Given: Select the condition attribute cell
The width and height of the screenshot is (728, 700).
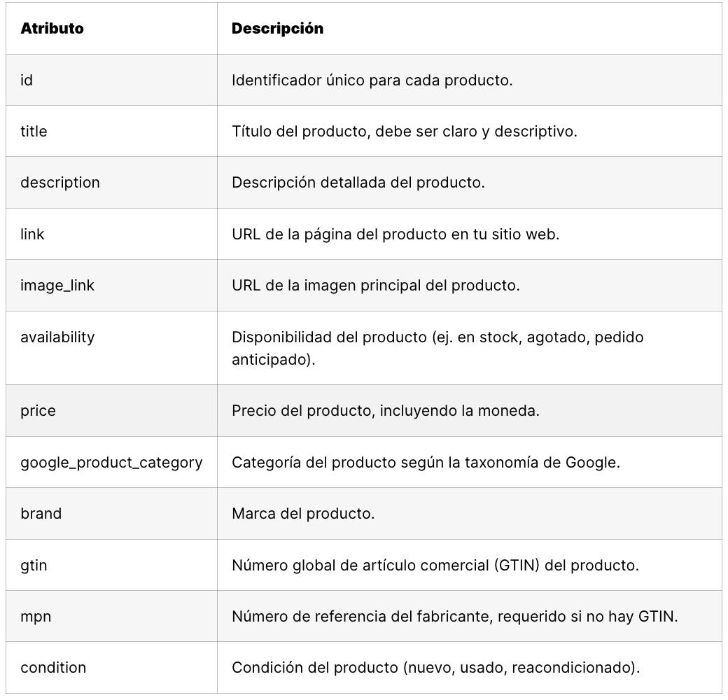Looking at the screenshot, I should (x=53, y=668).
